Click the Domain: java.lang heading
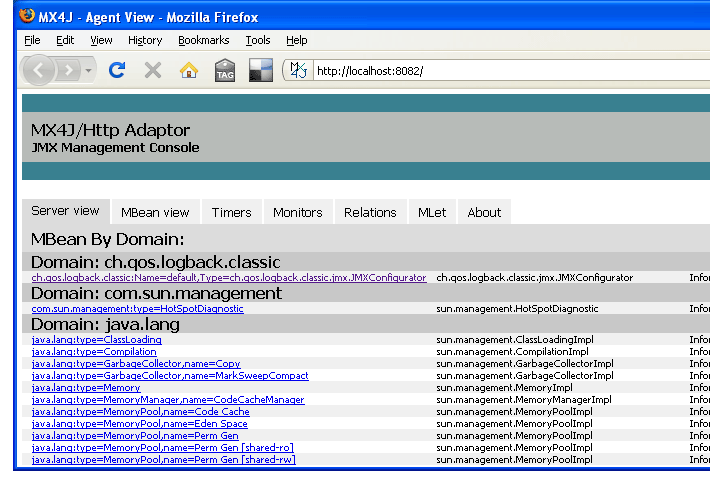 pos(105,324)
